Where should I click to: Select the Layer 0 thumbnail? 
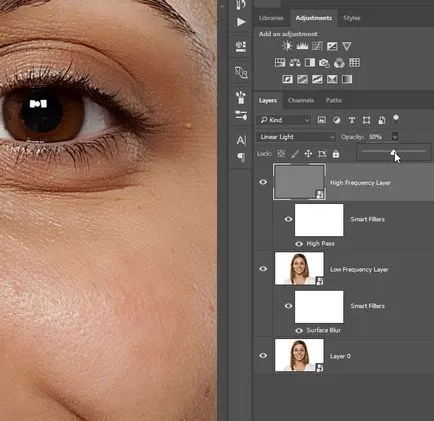(x=299, y=355)
